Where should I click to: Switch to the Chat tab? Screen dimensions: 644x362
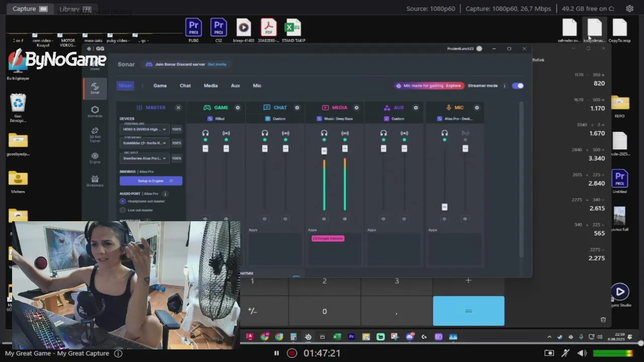185,85
